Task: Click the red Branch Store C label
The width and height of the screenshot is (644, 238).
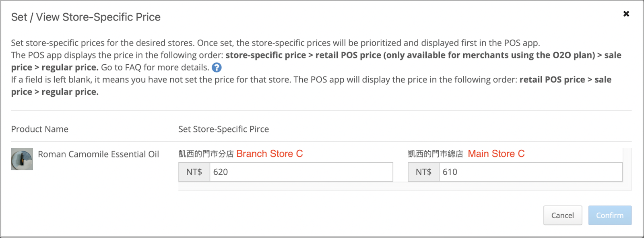Action: point(270,154)
